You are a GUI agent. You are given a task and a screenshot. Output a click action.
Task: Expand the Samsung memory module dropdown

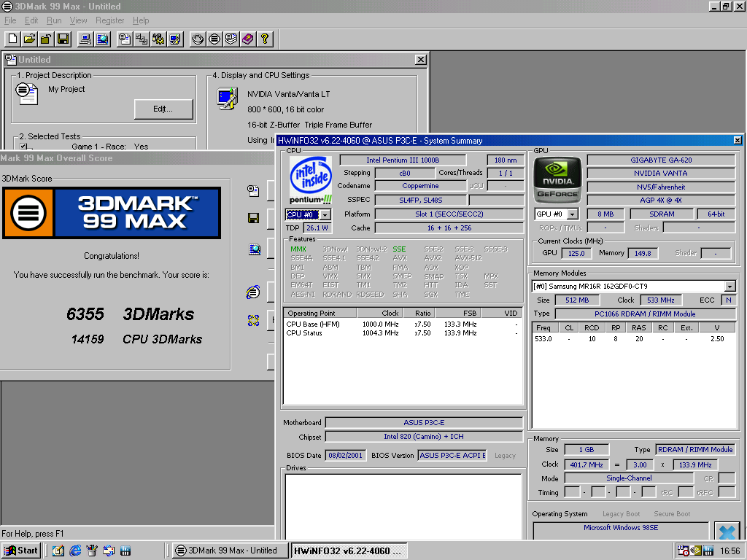coord(729,286)
